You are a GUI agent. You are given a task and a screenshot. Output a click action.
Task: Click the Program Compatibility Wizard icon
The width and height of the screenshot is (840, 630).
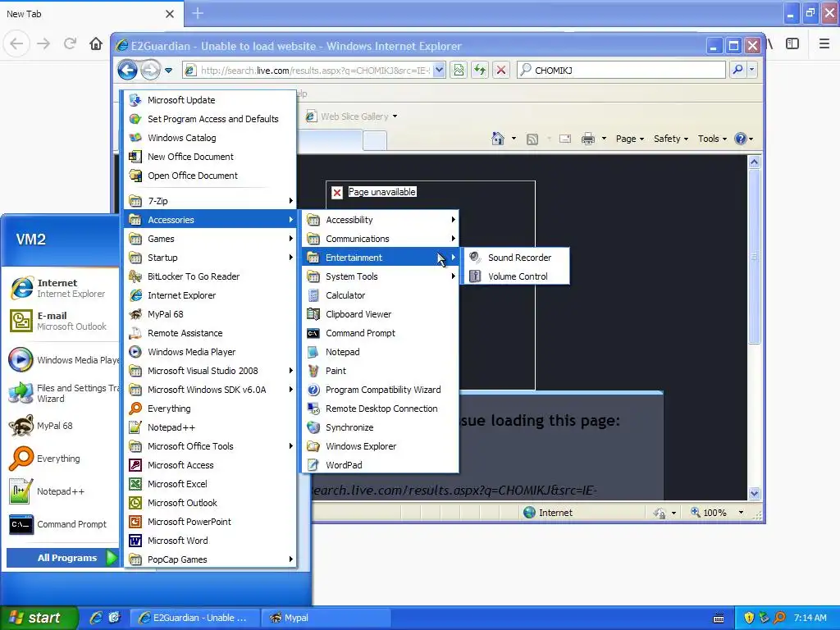(313, 390)
